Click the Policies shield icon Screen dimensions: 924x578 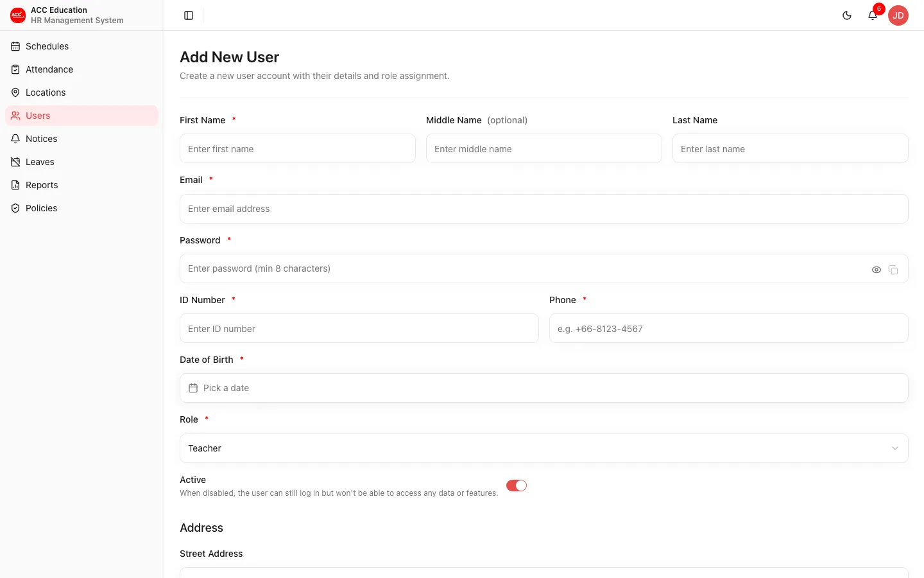[15, 208]
